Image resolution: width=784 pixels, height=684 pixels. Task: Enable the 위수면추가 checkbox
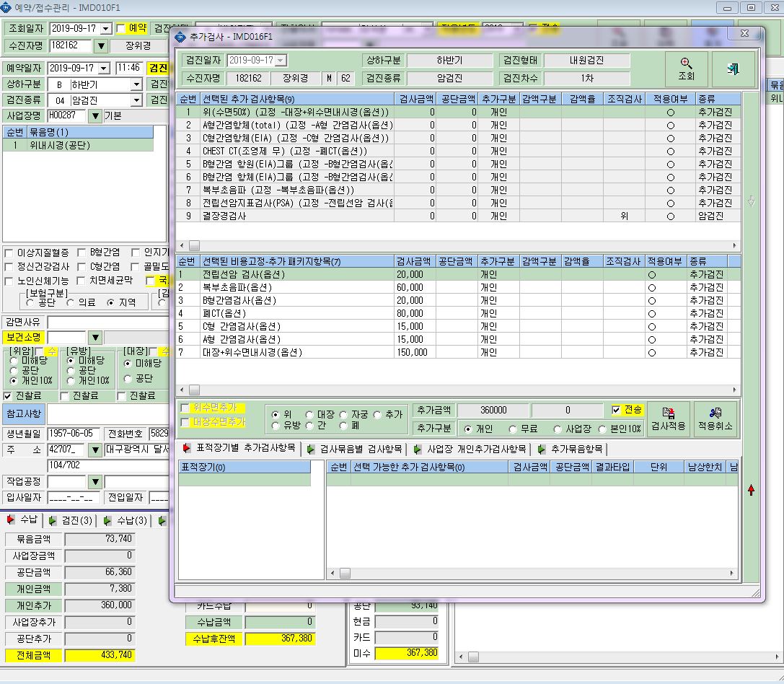pos(185,408)
